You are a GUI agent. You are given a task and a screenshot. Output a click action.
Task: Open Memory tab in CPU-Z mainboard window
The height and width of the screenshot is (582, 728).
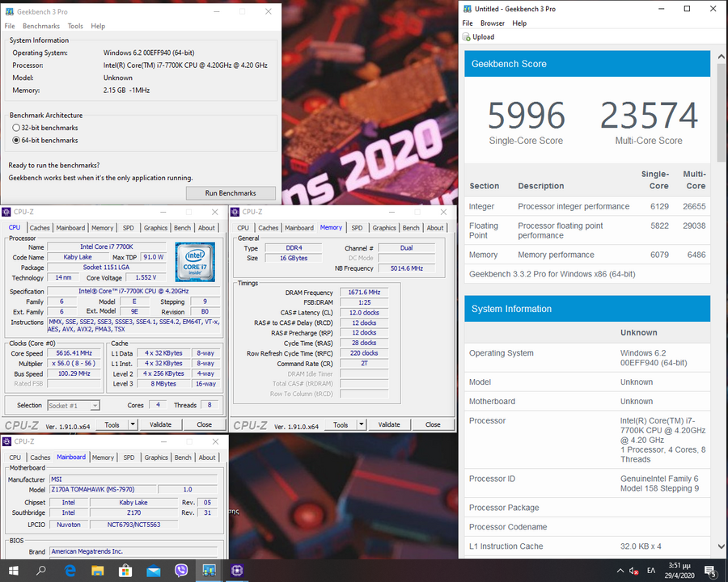103,458
